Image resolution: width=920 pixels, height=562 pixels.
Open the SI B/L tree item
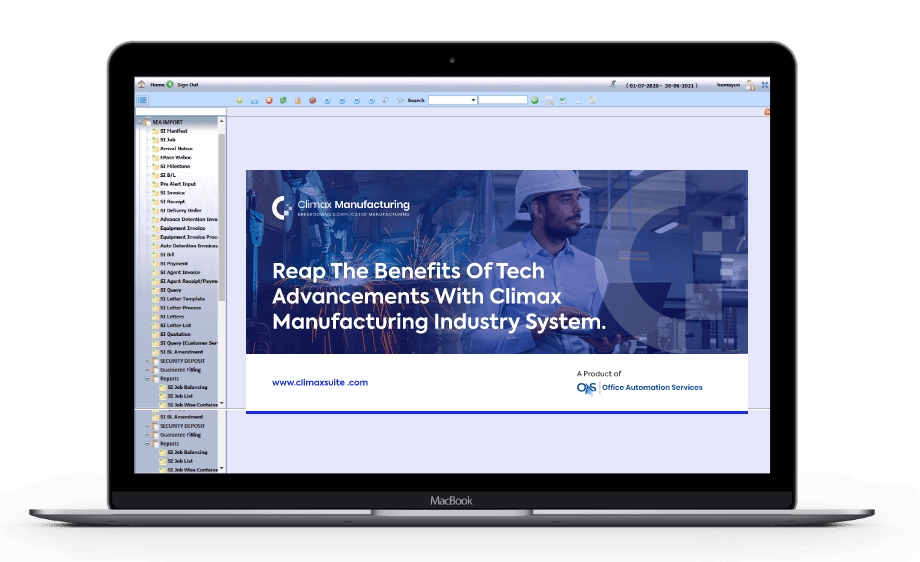click(168, 175)
